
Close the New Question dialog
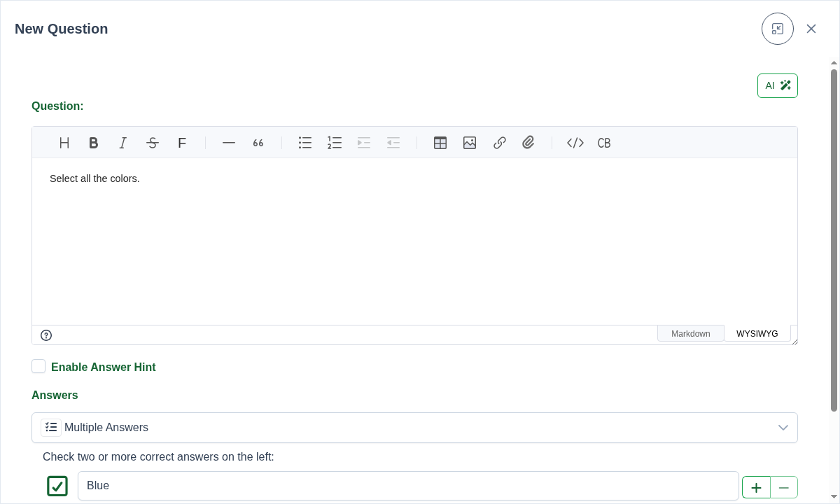point(811,29)
